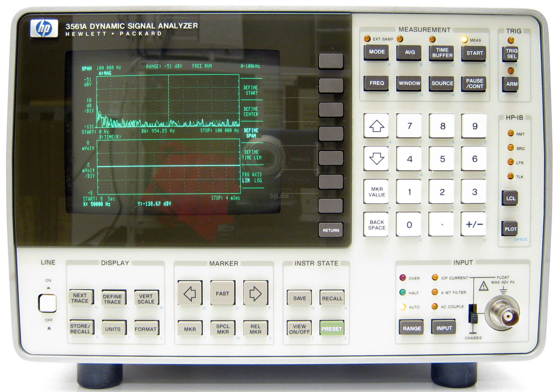Tap the number 5 key

[442, 159]
